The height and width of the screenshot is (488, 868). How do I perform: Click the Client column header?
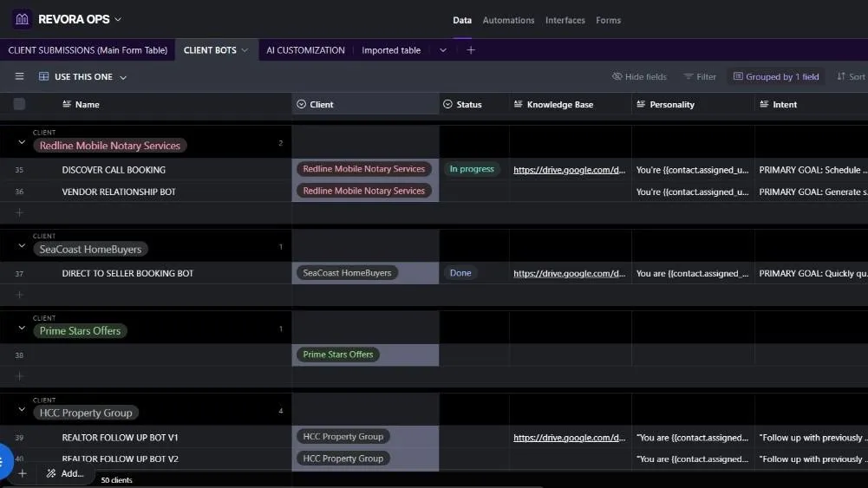pos(365,104)
